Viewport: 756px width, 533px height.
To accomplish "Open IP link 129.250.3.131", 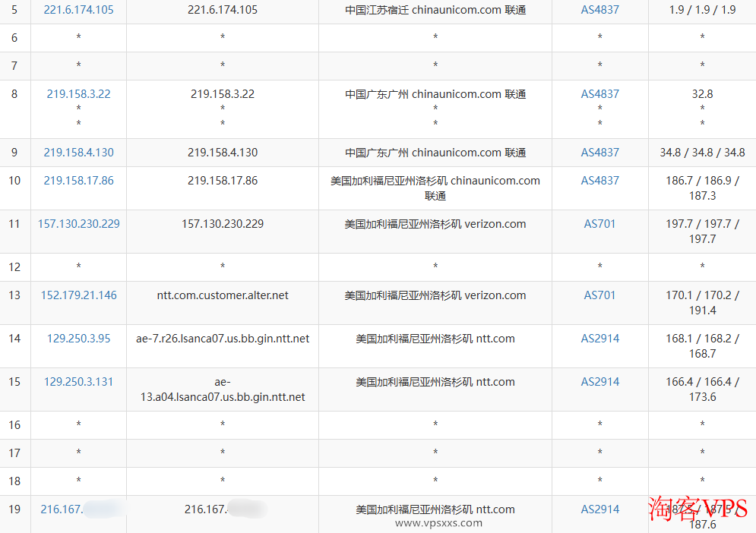I will tap(78, 382).
